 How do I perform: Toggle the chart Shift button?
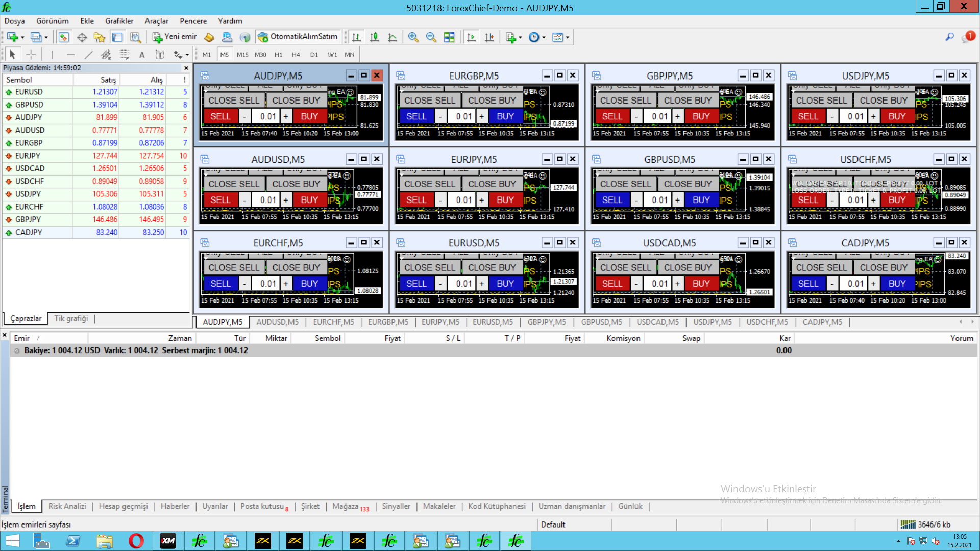click(x=489, y=37)
